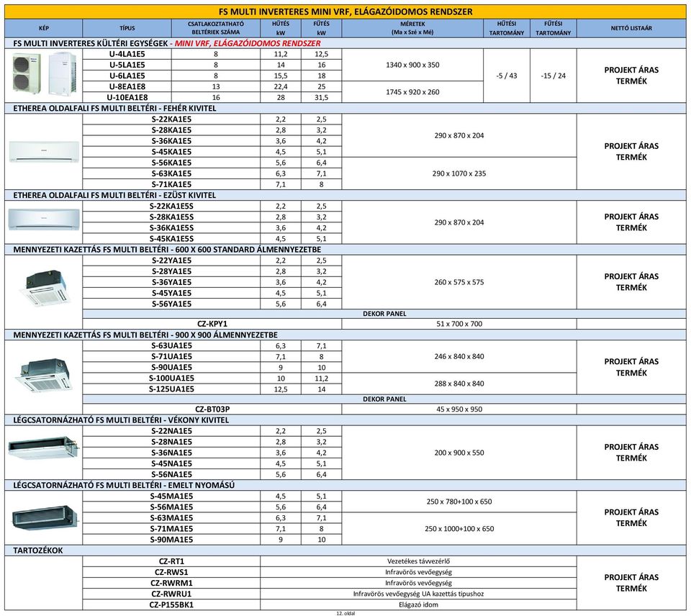This screenshot has height=616, width=691.
Task: Select the 'ETHEREA OLDALFALI FS MULTI BELTÉRI - EZÜST KIVITEL' heading
Action: coord(114,195)
